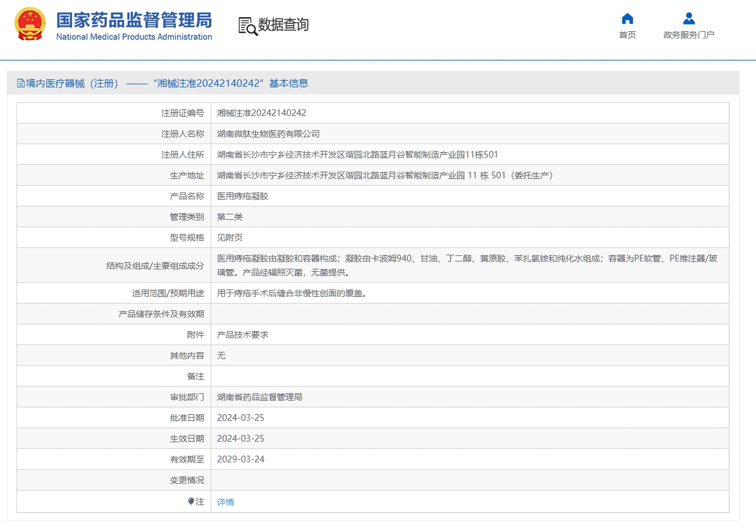Click the approval department 湖南省药品监督管理局

[260, 397]
